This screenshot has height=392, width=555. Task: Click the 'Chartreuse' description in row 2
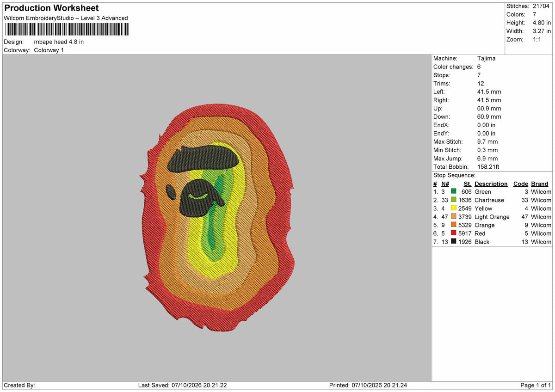coord(489,200)
